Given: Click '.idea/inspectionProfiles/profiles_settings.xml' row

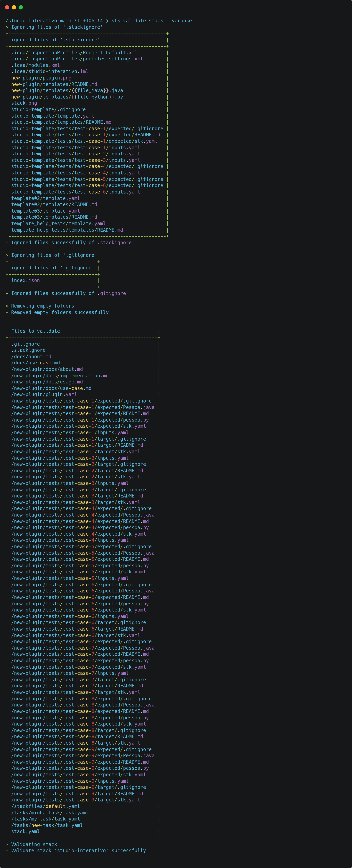Looking at the screenshot, I should point(77,59).
